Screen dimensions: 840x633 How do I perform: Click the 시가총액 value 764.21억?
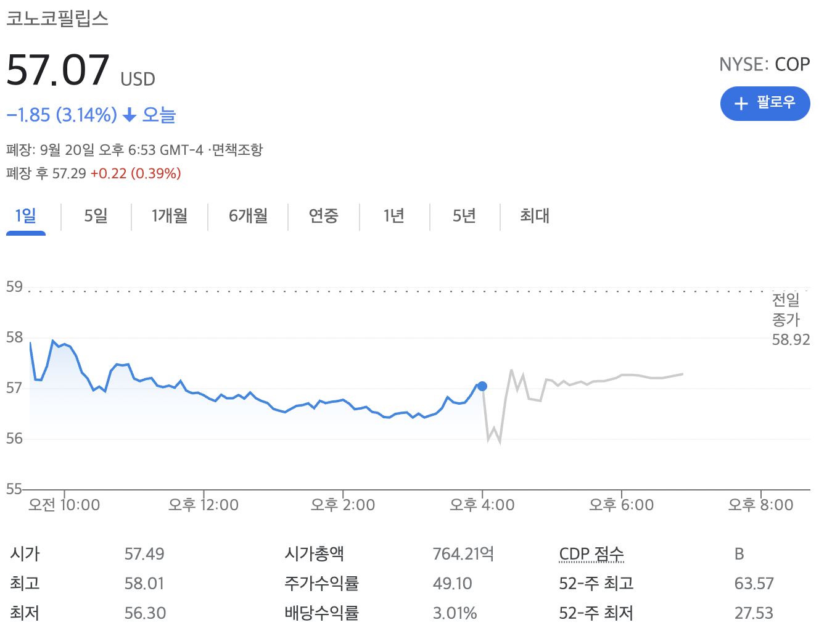tap(463, 554)
